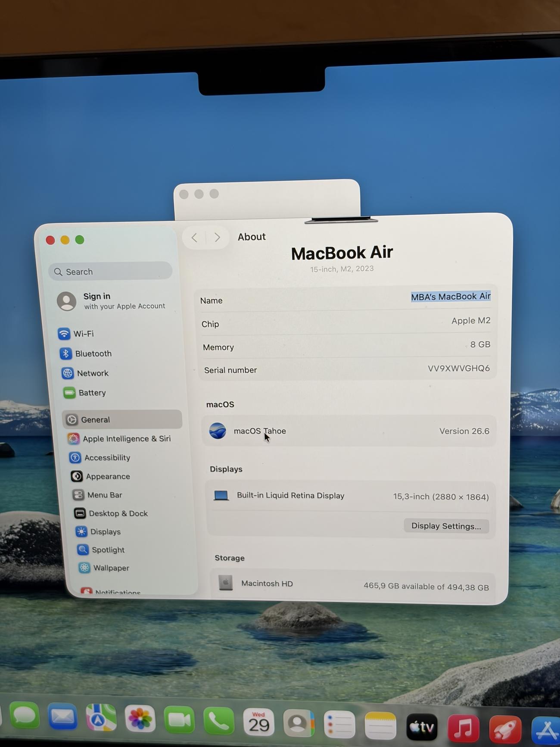Open Calendar from the Dock
The height and width of the screenshot is (747, 560).
pos(258,722)
